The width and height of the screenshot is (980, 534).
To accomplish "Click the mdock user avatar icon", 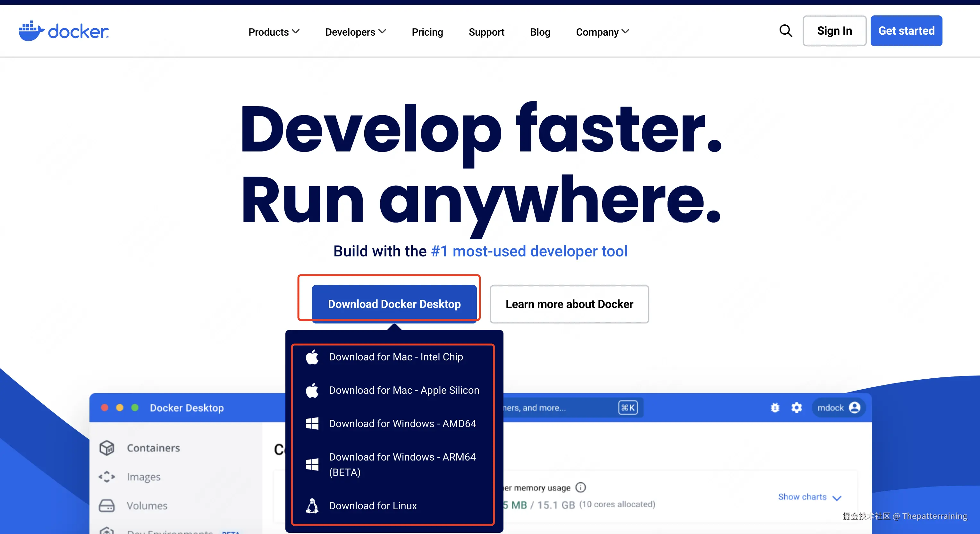I will point(855,408).
